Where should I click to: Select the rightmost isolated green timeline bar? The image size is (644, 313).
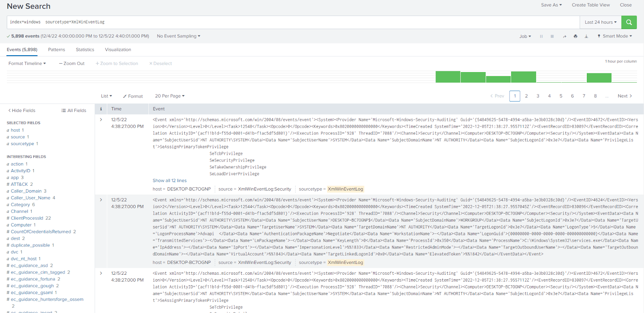point(599,78)
